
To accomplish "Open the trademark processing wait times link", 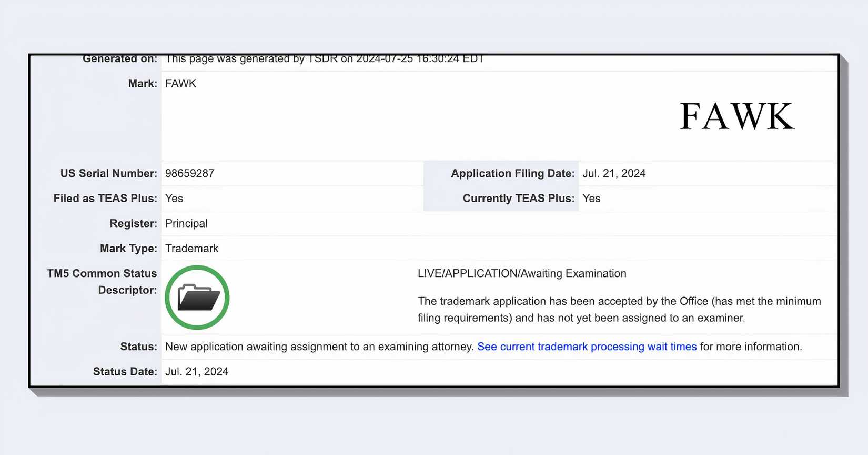I will (x=587, y=347).
